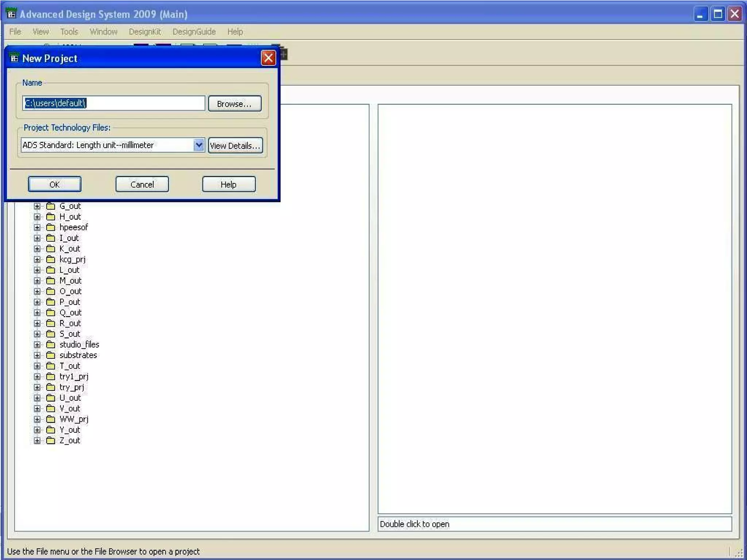
Task: Open the DesignKit menu
Action: tap(144, 32)
